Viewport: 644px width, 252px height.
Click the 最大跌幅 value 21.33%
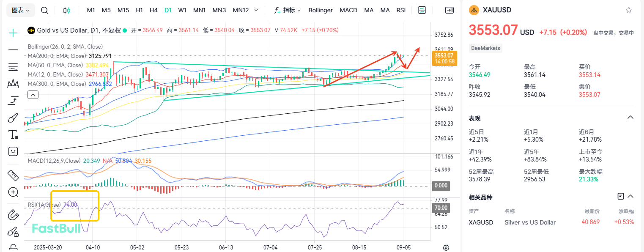coord(589,179)
